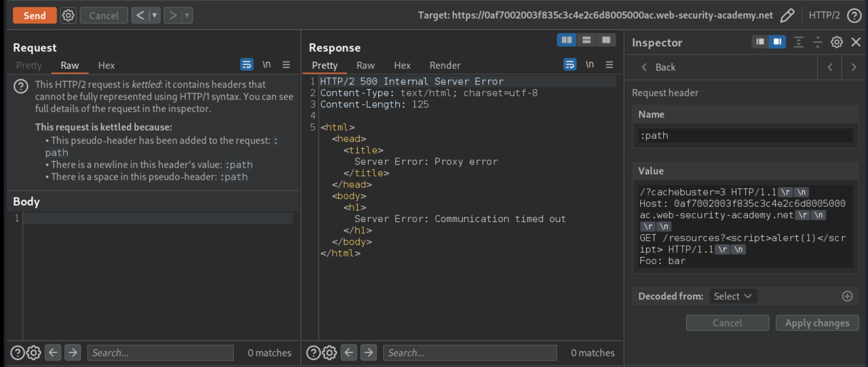Collapse all Inspector sections
868x367 pixels.
[818, 42]
